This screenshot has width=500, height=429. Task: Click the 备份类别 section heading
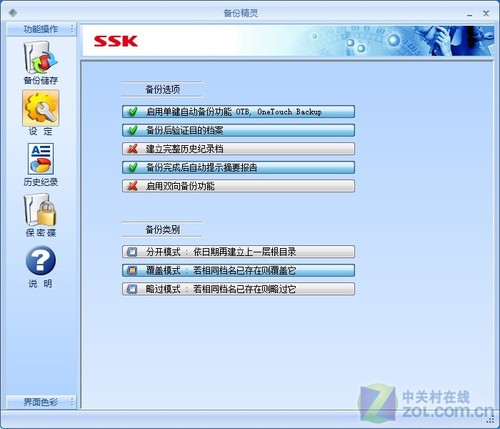pyautogui.click(x=163, y=229)
